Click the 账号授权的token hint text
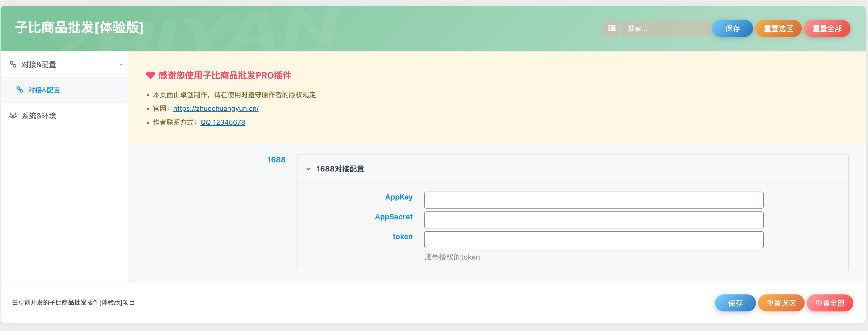 point(452,257)
